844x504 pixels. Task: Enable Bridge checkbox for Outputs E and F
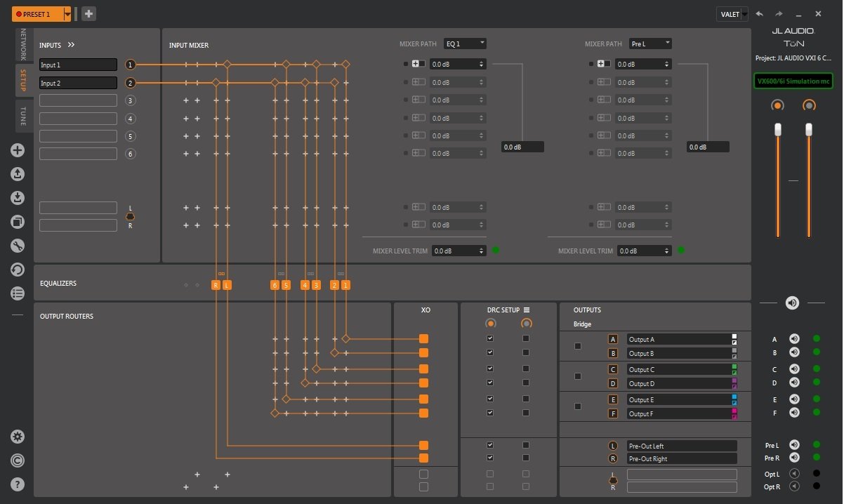pyautogui.click(x=578, y=406)
